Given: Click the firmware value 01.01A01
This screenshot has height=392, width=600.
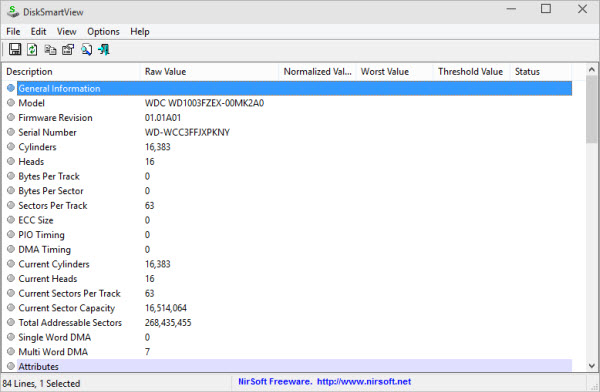Looking at the screenshot, I should coord(163,118).
